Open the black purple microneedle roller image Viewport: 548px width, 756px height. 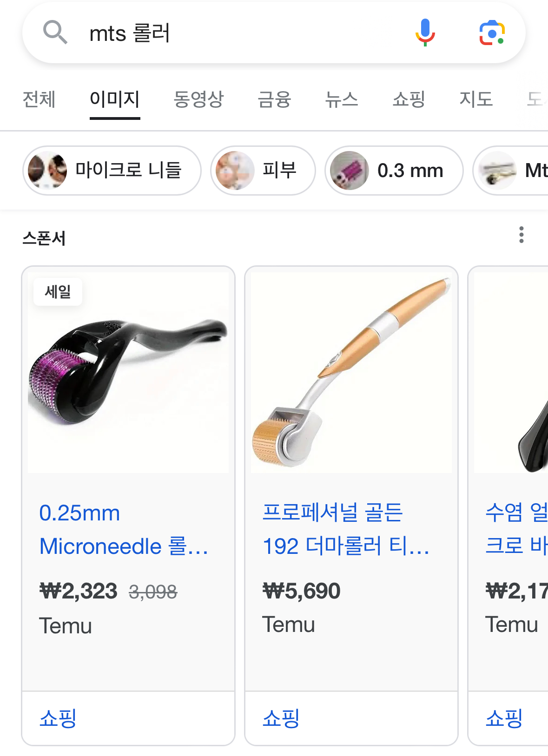[128, 373]
